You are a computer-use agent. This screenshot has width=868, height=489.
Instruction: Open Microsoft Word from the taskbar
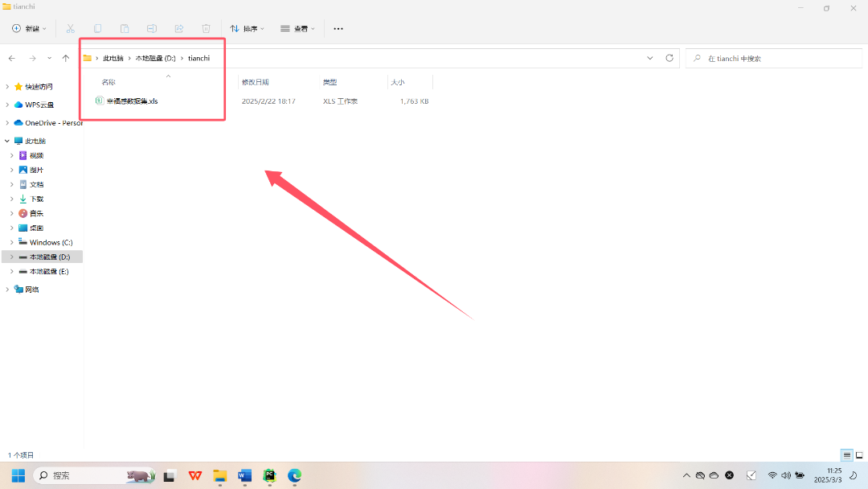[244, 475]
